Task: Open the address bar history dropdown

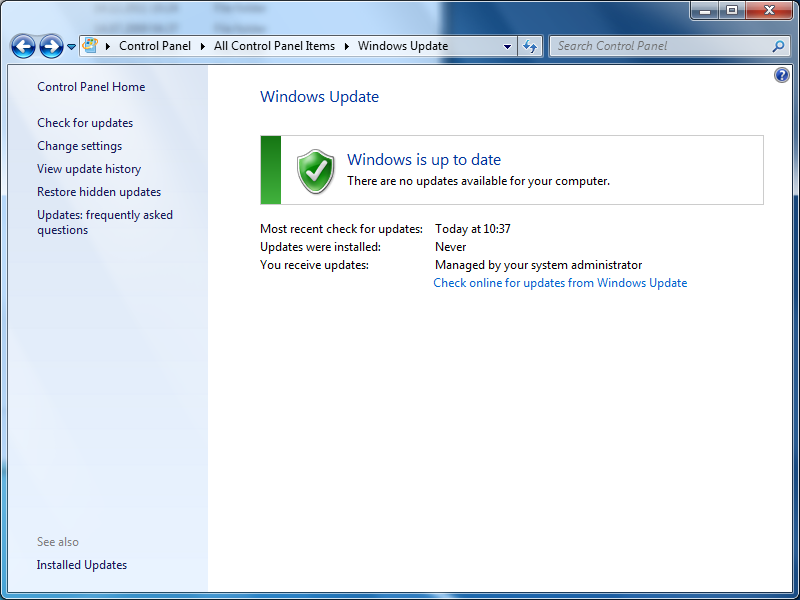Action: 507,46
